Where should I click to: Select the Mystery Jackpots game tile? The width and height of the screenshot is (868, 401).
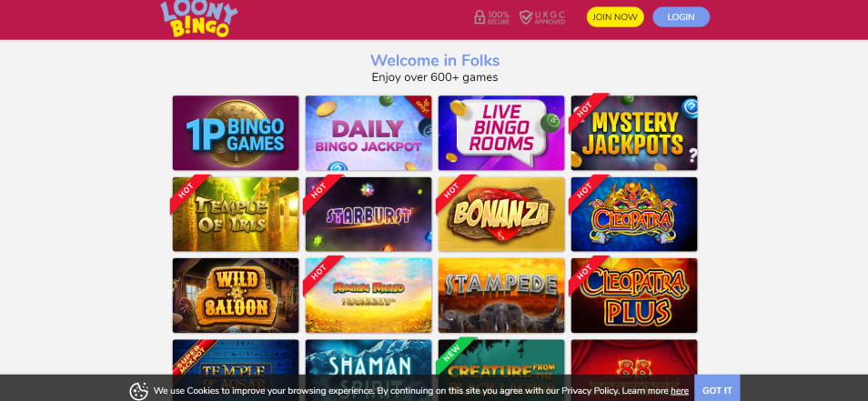(x=634, y=133)
